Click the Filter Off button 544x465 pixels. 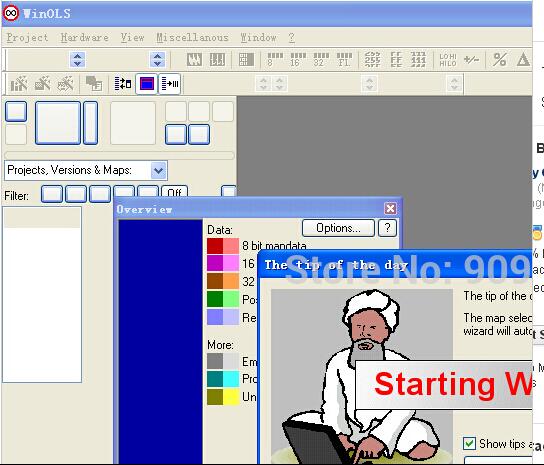[x=175, y=192]
